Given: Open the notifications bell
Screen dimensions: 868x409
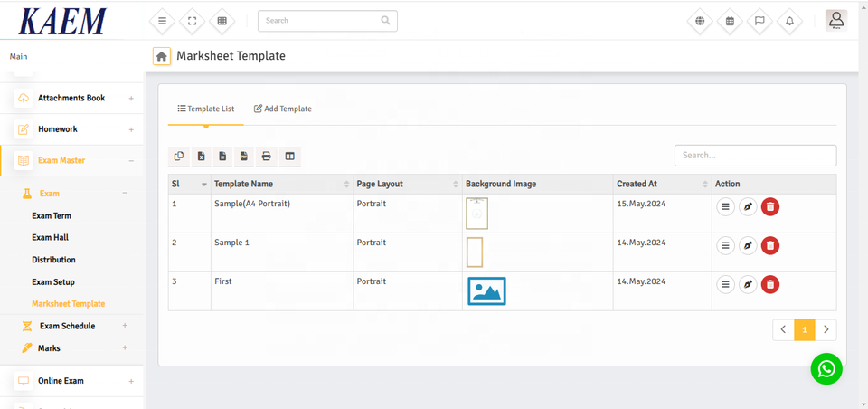Looking at the screenshot, I should 789,21.
